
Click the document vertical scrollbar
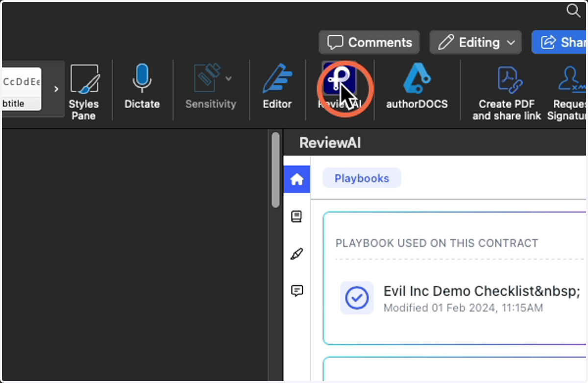276,170
